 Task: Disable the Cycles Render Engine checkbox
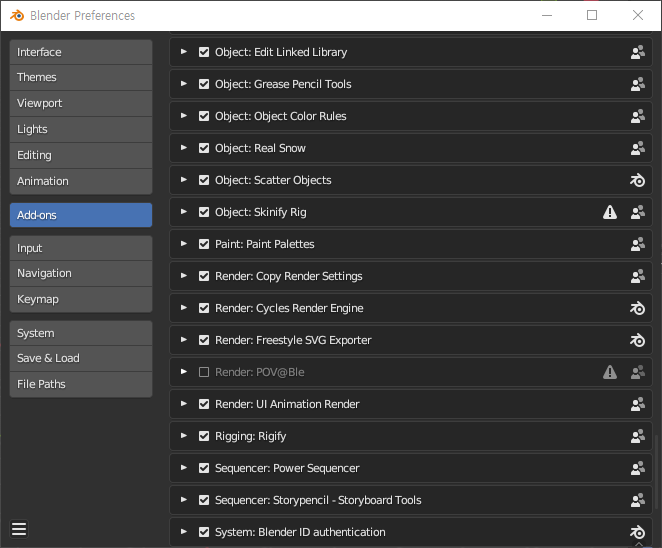pos(204,308)
